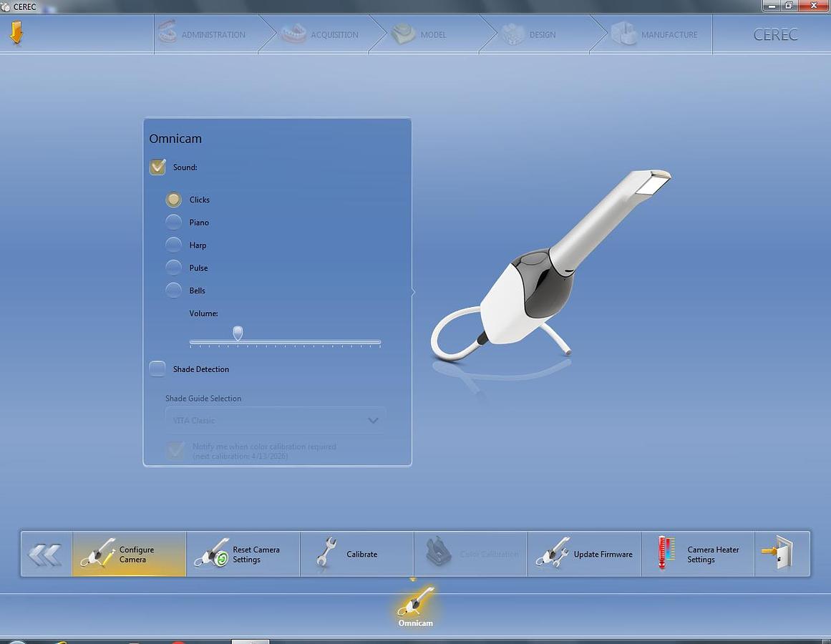Click the CEREC logo top right
831x644 pixels.
776,34
